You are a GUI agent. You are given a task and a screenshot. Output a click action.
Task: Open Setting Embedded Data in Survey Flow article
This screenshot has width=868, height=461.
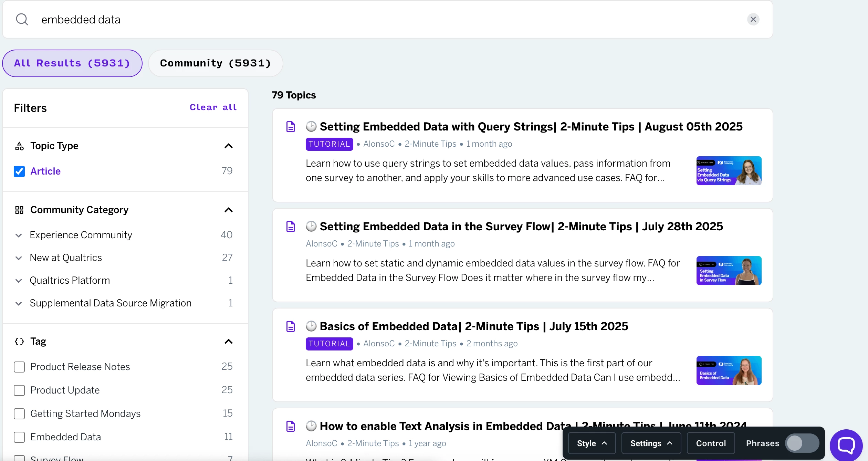[x=521, y=227]
